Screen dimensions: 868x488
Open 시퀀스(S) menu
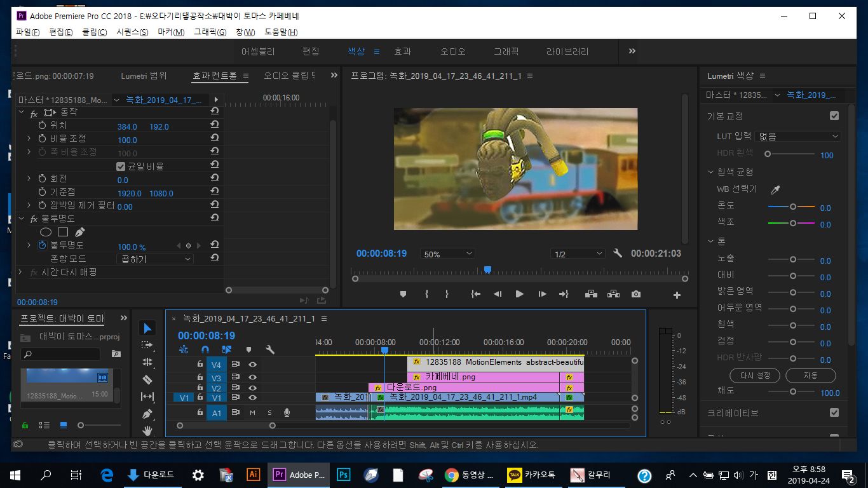pos(132,32)
